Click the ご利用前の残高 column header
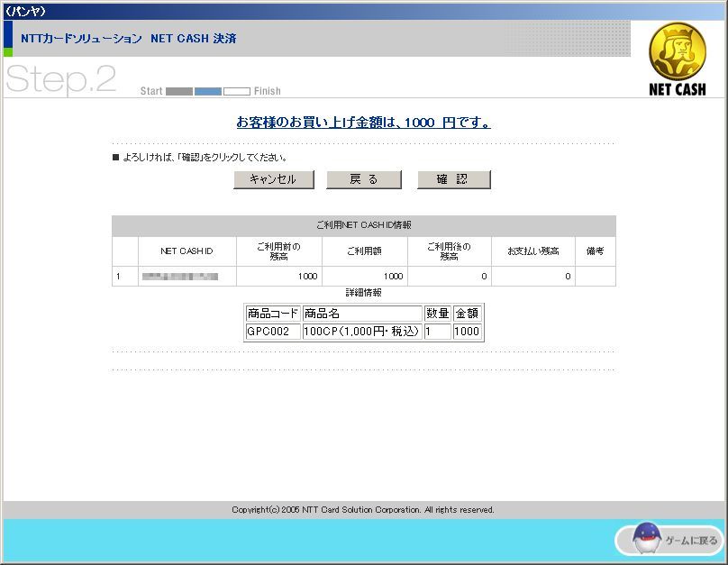This screenshot has height=565, width=728. pos(278,251)
